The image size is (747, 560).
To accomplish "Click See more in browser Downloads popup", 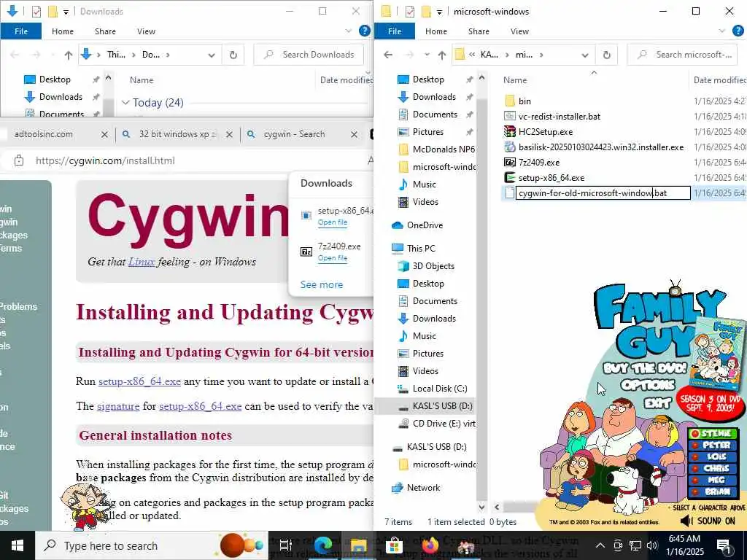I will coord(322,284).
